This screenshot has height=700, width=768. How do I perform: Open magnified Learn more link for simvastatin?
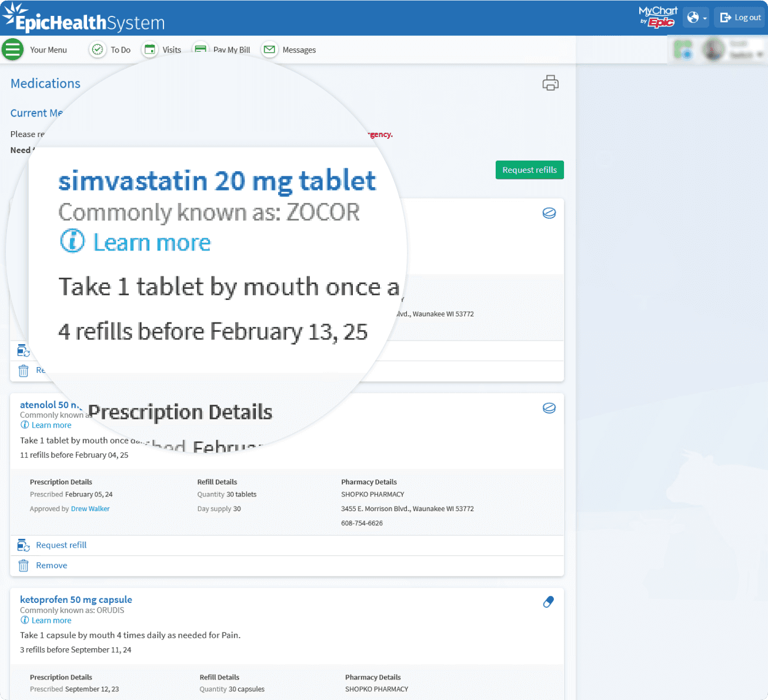[x=152, y=242]
